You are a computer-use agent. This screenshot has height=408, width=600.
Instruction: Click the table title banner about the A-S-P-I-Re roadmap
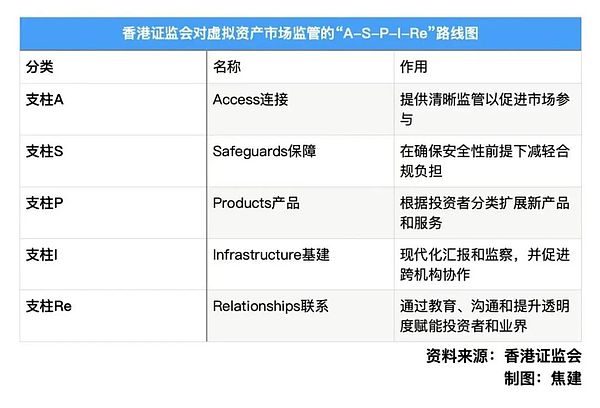[x=299, y=33]
